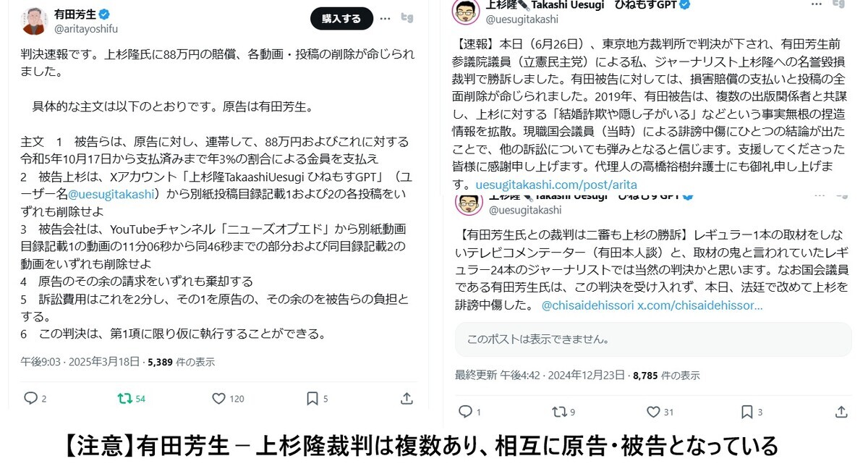Repost Arita's post with 54 reposts
This screenshot has height=469, width=868.
[125, 398]
